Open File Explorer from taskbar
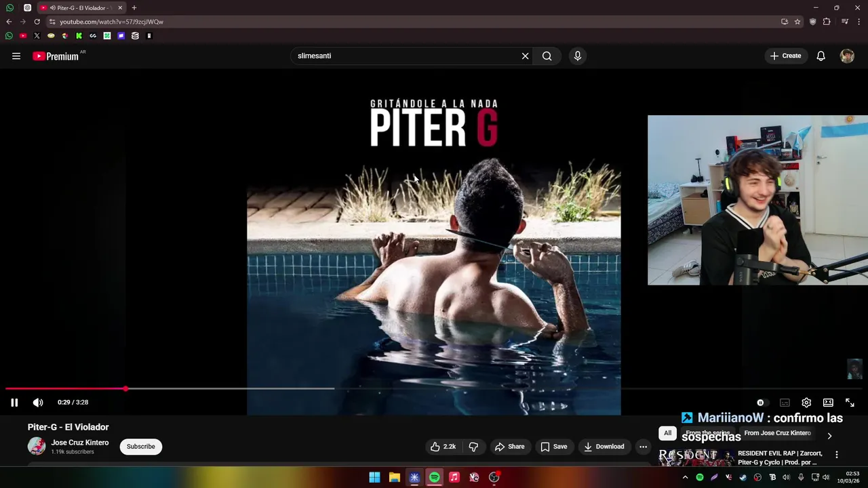The image size is (868, 488). pyautogui.click(x=394, y=477)
